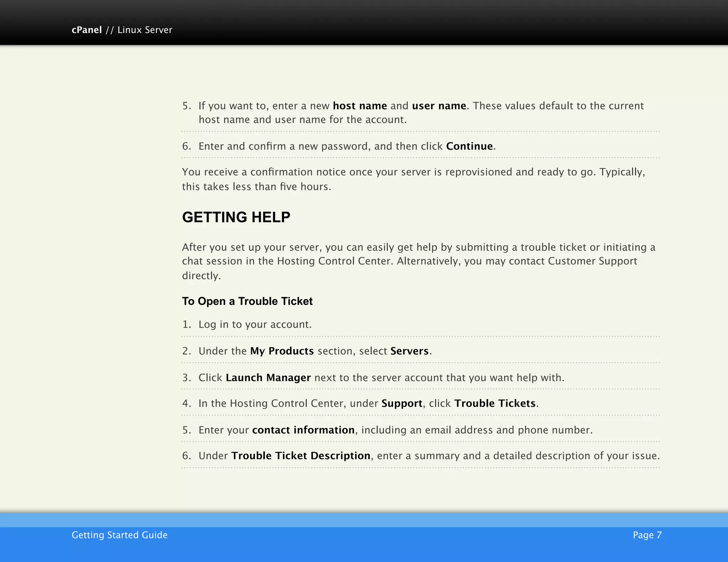
Task: Click the bold 'Servers' word
Action: point(409,351)
